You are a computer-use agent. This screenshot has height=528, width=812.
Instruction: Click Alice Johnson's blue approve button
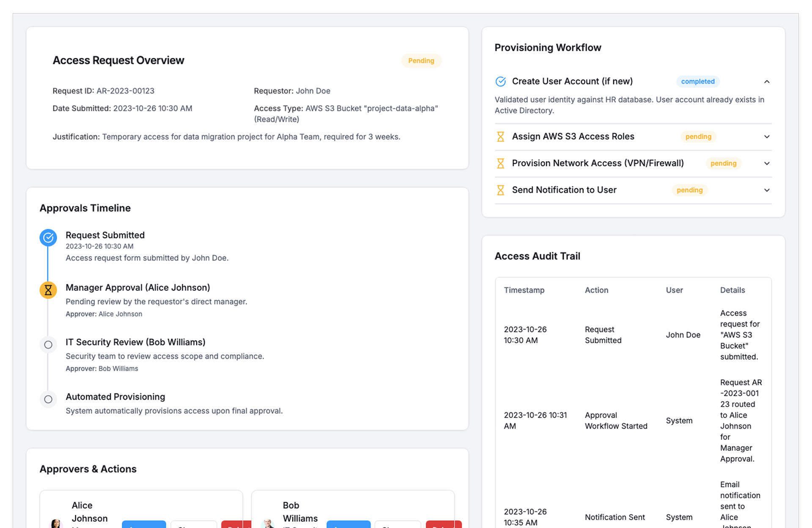coord(144,525)
